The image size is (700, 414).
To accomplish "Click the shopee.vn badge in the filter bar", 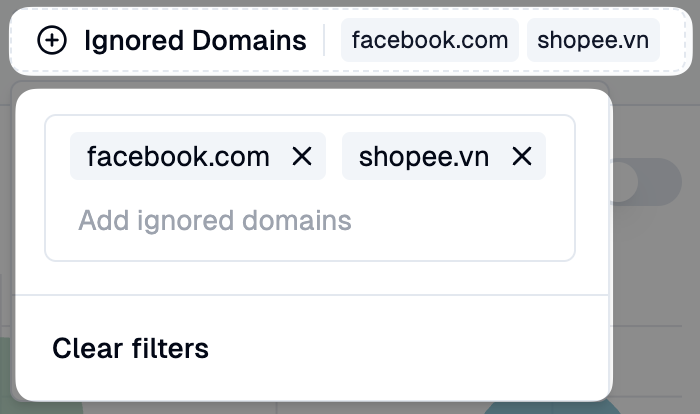I will (x=593, y=41).
